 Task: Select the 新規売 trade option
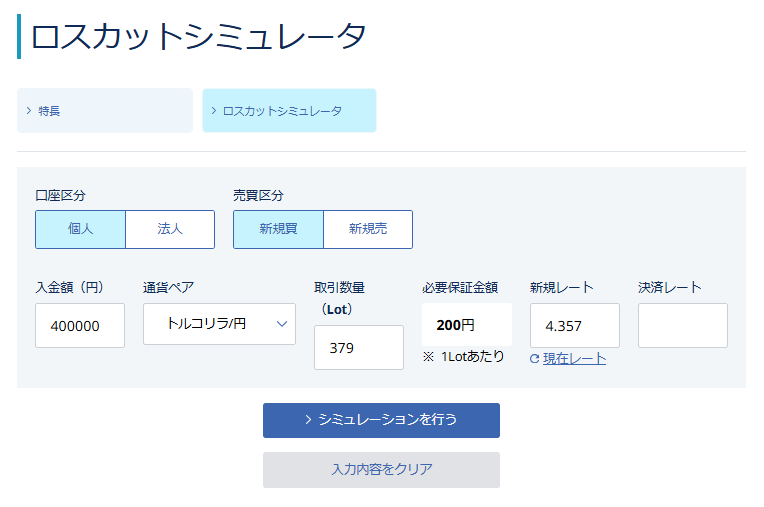[368, 229]
